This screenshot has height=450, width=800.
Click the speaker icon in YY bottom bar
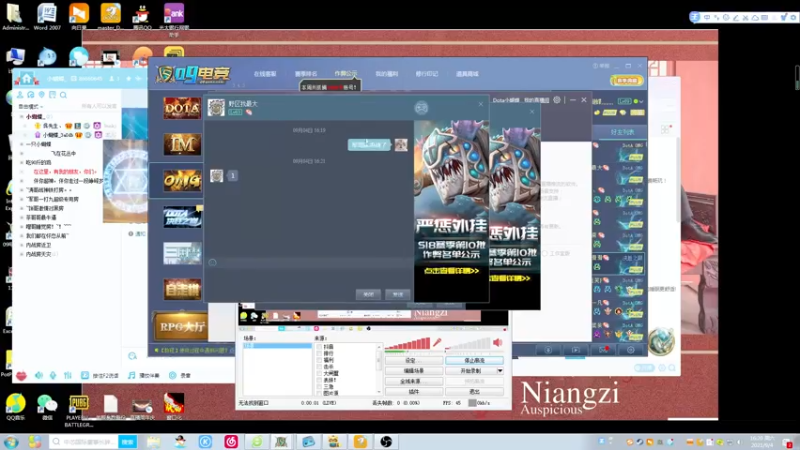(39, 376)
